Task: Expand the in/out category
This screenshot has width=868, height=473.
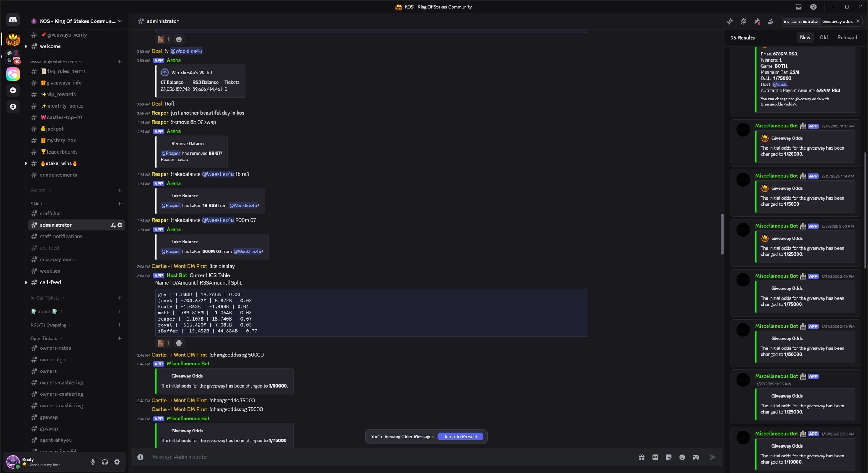Action: point(47,311)
